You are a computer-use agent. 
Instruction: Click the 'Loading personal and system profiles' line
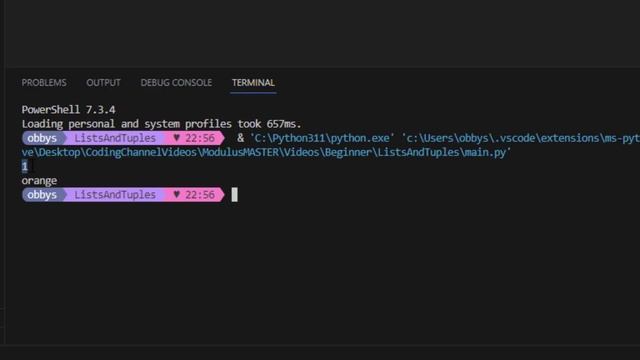161,124
